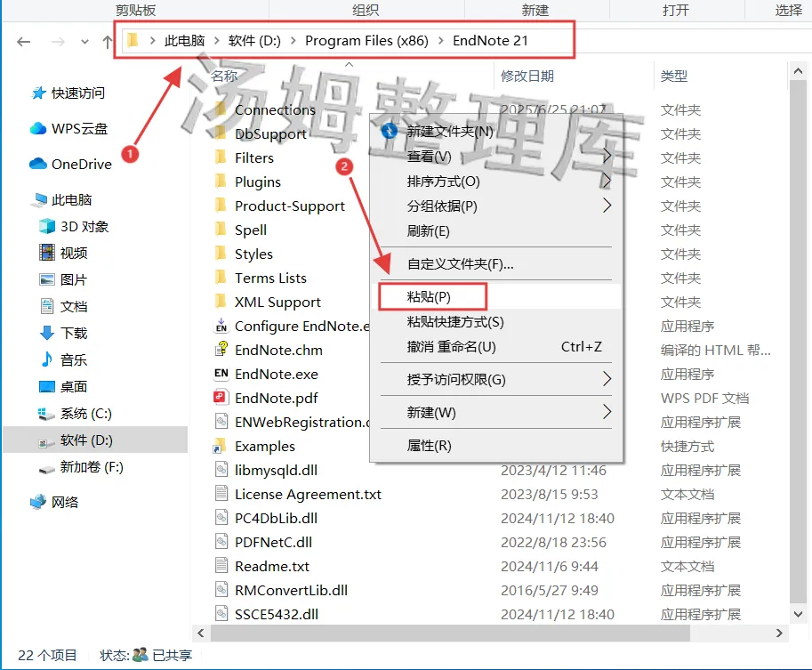Open 图片 folder icon in sidebar

click(x=47, y=279)
